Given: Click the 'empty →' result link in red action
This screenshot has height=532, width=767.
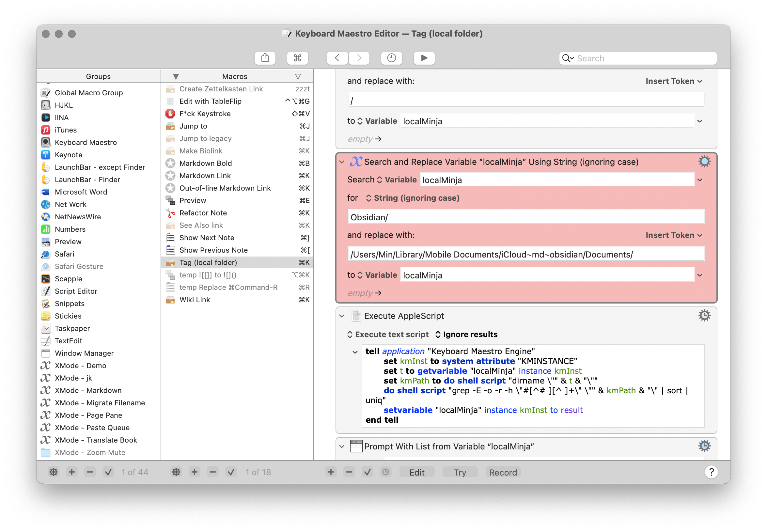Looking at the screenshot, I should coord(364,293).
